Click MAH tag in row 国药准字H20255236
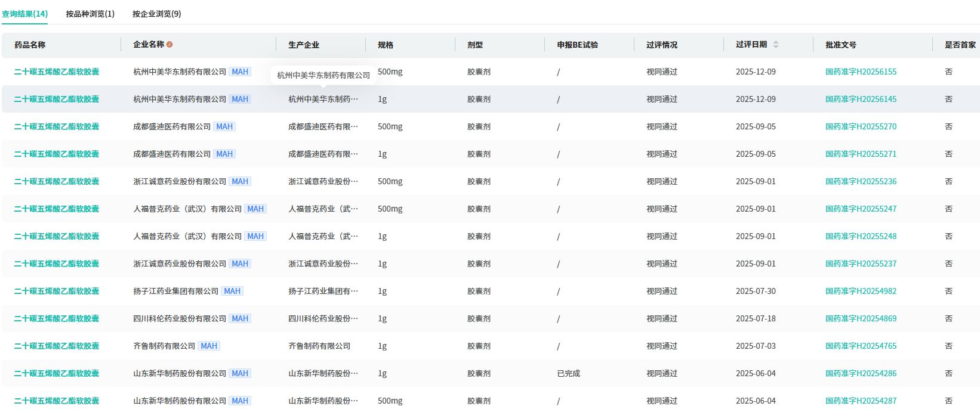 240,181
